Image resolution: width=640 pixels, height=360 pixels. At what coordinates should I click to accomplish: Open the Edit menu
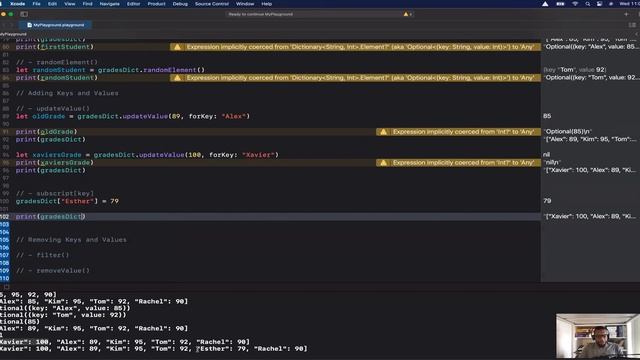pyautogui.click(x=52, y=4)
